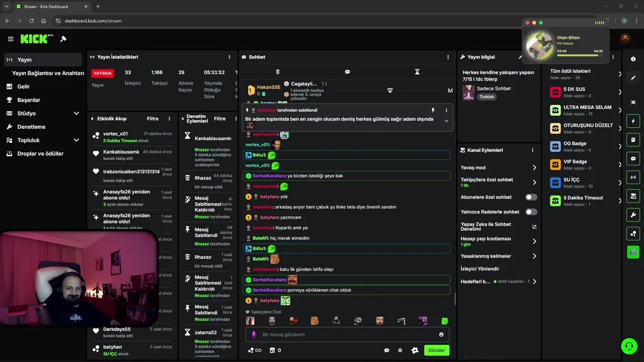
Task: Toggle Yalnızca ifadelerle sohbet switch
Action: pyautogui.click(x=531, y=212)
